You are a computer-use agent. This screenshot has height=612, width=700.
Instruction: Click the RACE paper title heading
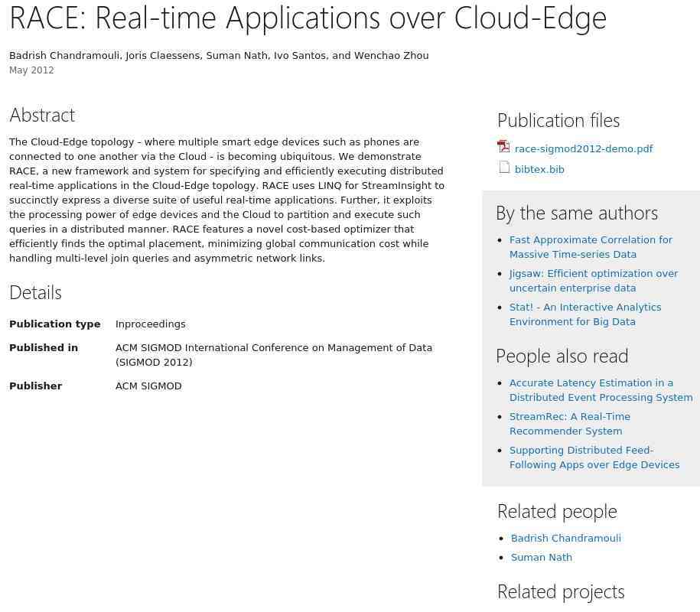coord(308,19)
